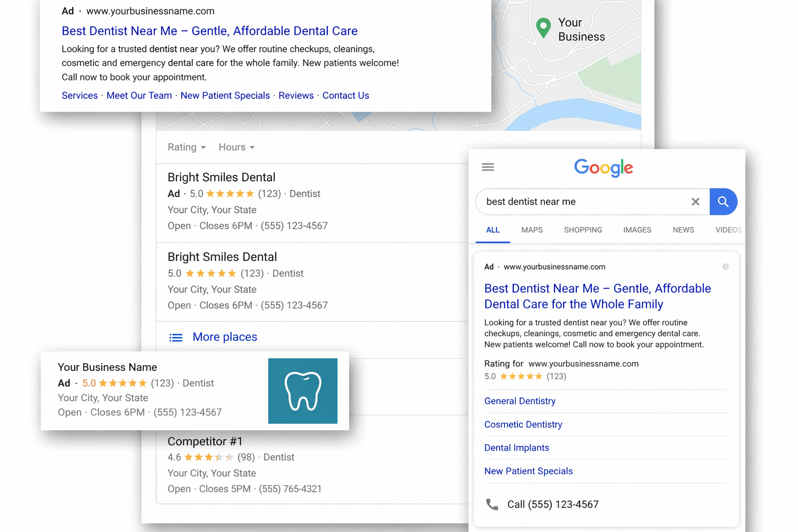This screenshot has width=798, height=532.
Task: Click Call (555) 123-4567
Action: point(552,504)
